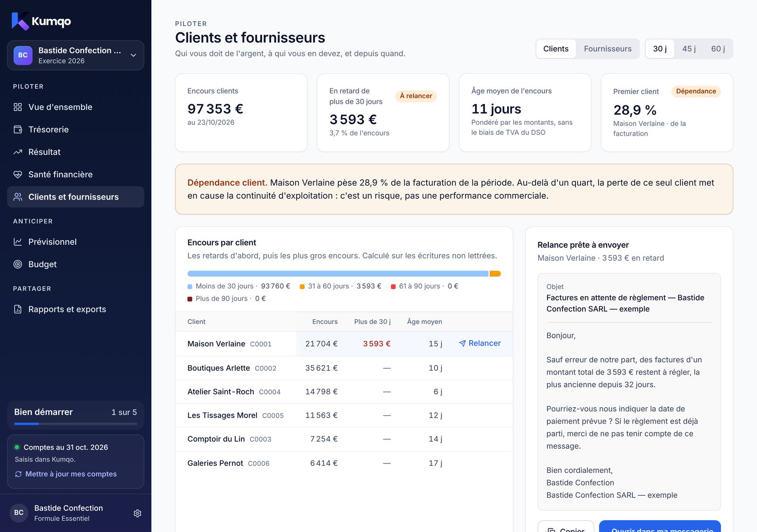Click Ouvrir dans ma messagerie button
The image size is (757, 532).
coord(660,527)
